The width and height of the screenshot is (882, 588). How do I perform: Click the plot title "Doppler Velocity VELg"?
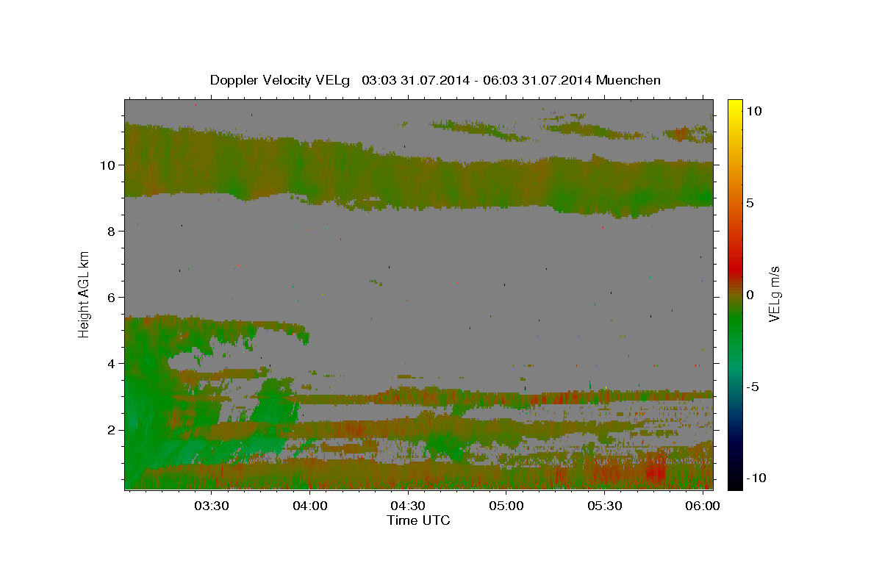coord(280,80)
